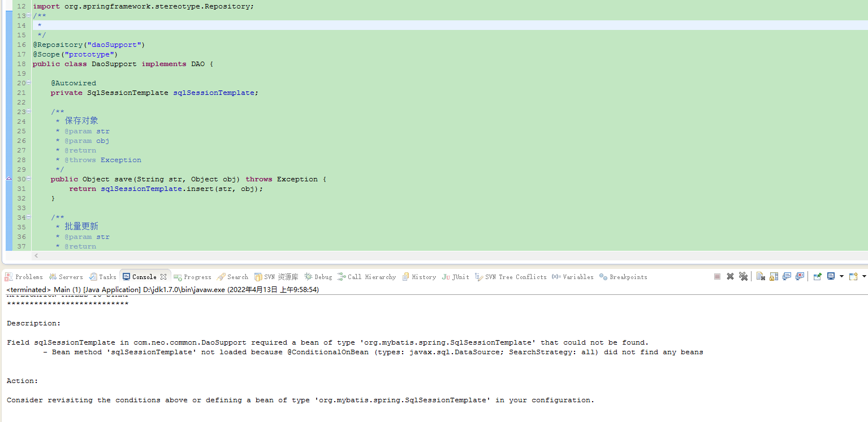Click line number 18 in the gutter
Viewport: 868px width, 422px height.
pos(21,64)
